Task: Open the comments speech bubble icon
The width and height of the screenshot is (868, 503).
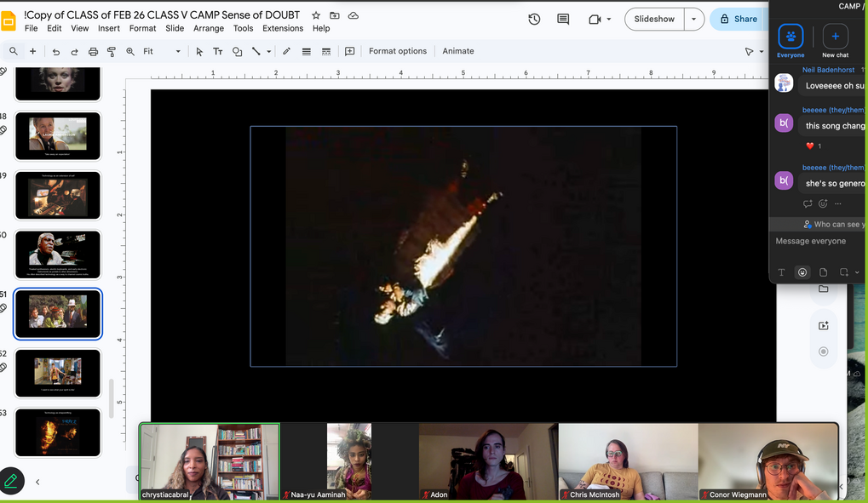Action: (x=563, y=20)
